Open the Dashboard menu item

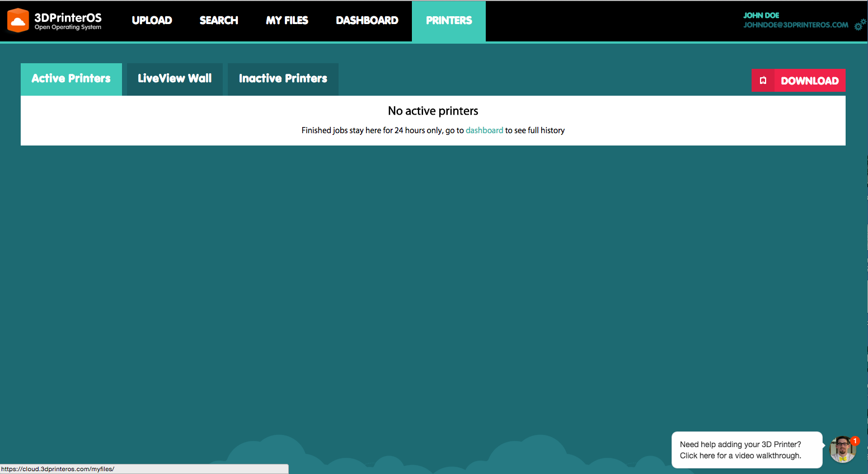tap(367, 21)
